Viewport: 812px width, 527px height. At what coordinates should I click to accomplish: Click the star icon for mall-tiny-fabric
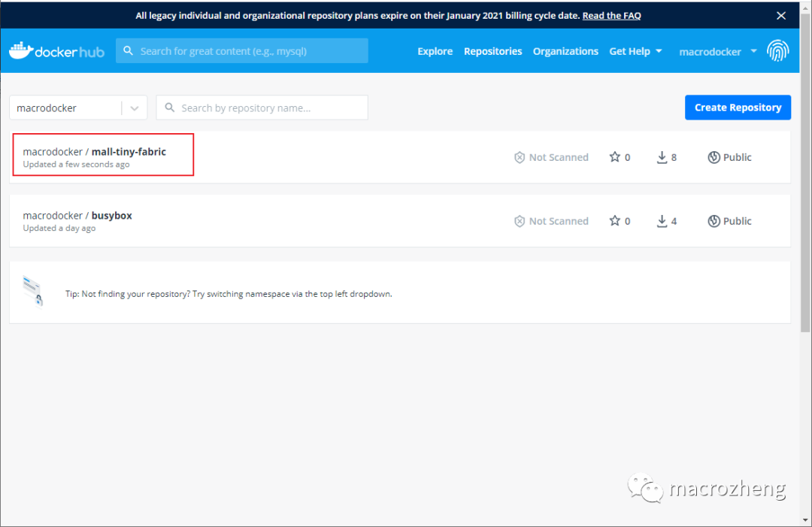(615, 157)
